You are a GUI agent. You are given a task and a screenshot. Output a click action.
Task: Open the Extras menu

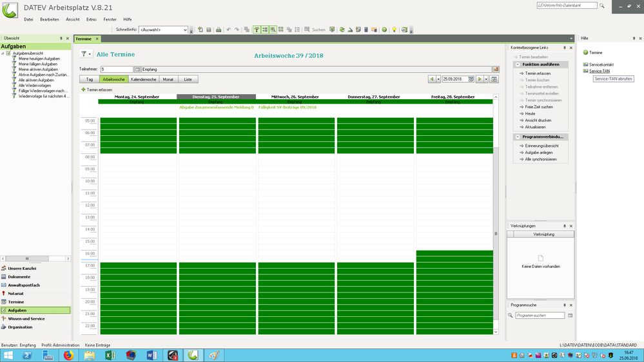[91, 19]
